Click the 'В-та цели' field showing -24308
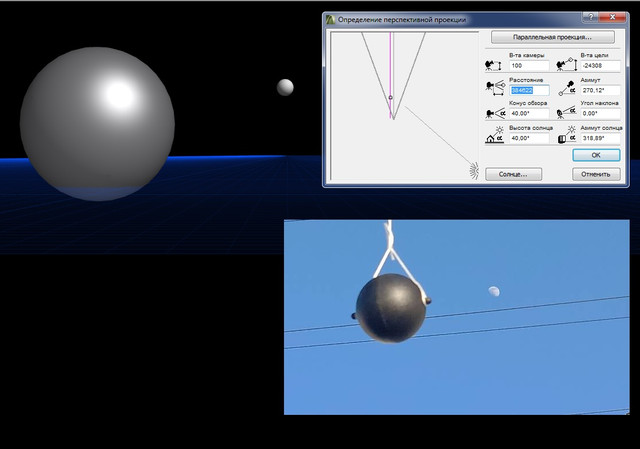The width and height of the screenshot is (640, 449). coord(600,66)
